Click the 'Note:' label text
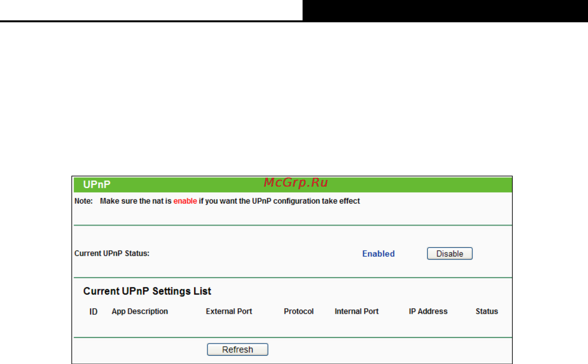588x364 pixels. coord(83,201)
